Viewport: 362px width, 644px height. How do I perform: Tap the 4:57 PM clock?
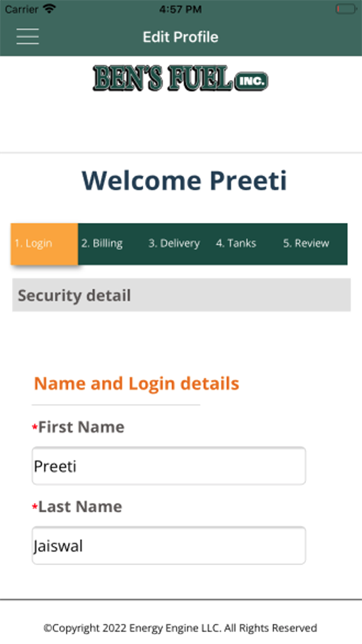tap(180, 9)
